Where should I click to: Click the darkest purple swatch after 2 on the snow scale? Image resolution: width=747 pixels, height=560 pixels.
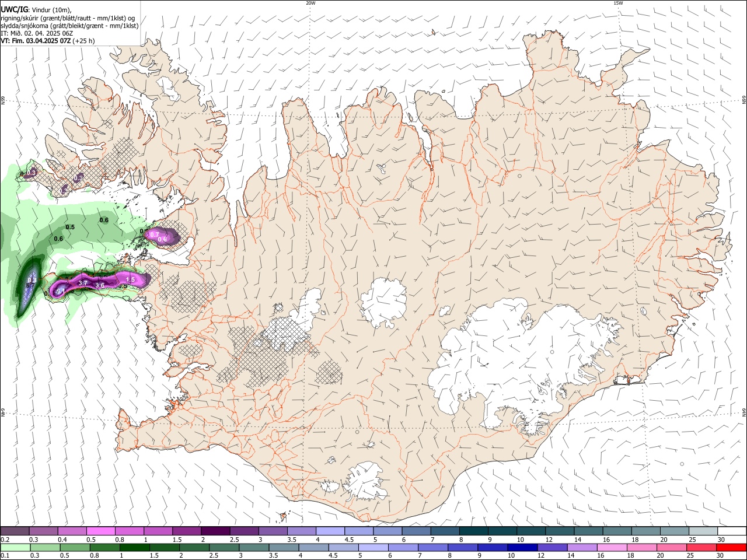click(215, 531)
